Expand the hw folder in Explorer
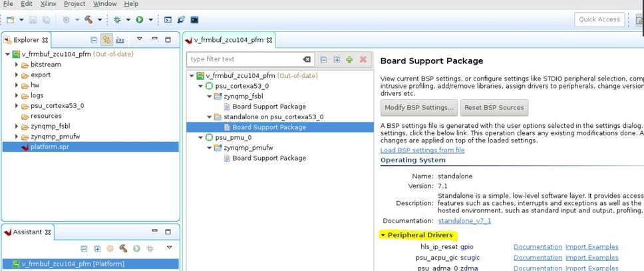 [x=17, y=85]
